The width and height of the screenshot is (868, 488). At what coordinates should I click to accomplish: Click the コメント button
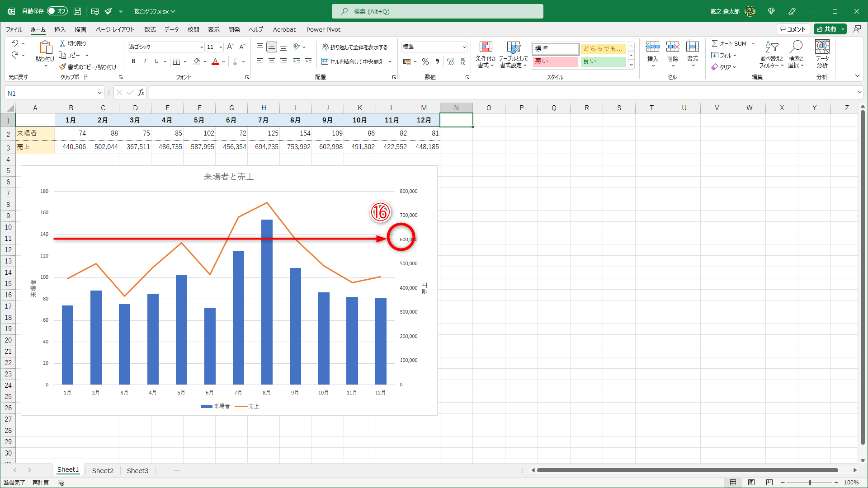click(x=793, y=29)
